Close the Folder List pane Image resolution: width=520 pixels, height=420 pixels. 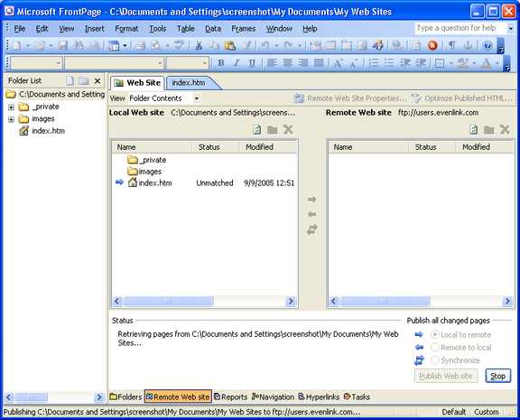click(97, 80)
